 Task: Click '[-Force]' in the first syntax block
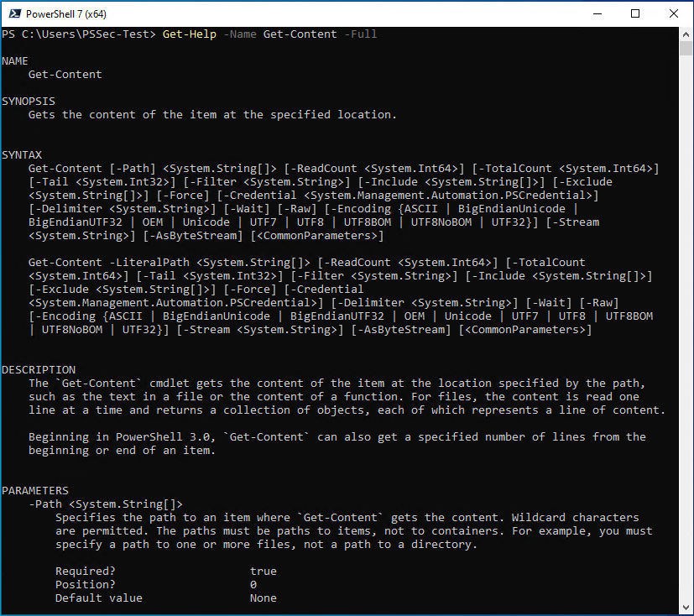pos(182,196)
